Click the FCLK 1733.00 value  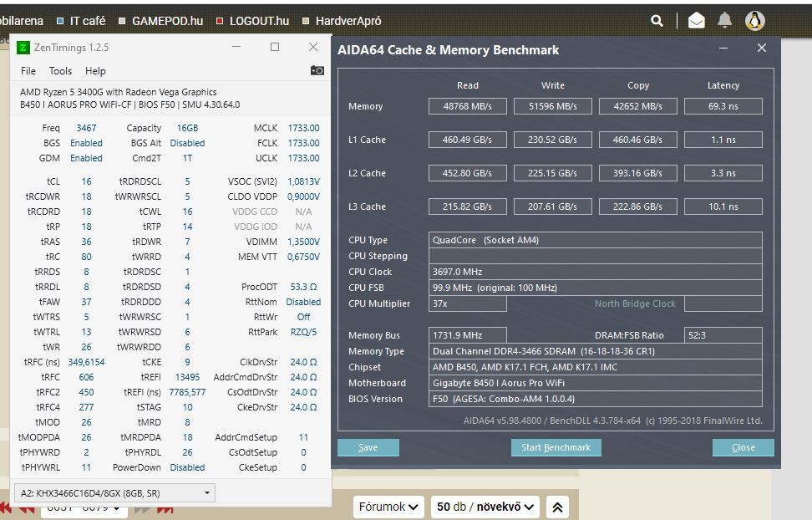point(303,143)
